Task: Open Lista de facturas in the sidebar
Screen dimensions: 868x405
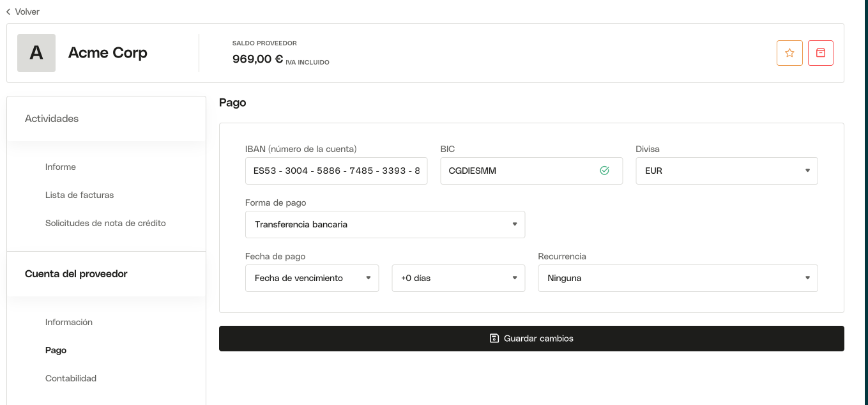Action: click(80, 195)
